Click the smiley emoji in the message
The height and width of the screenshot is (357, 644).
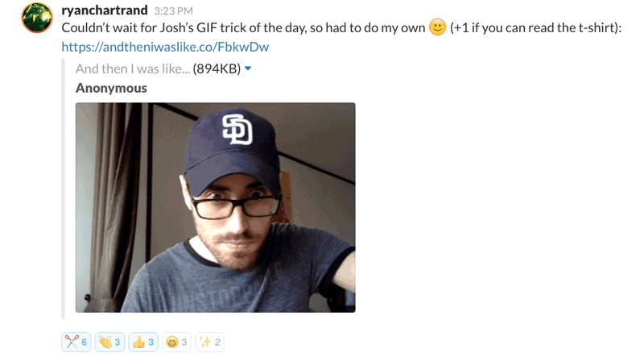pyautogui.click(x=437, y=27)
